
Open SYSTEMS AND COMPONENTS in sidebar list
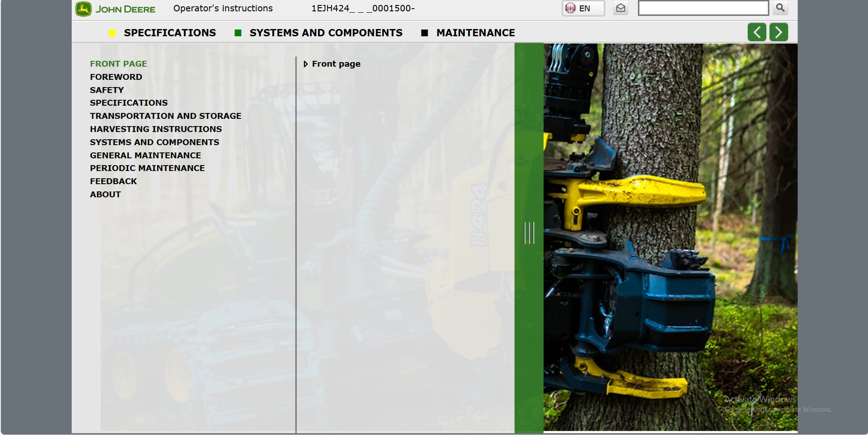pyautogui.click(x=155, y=142)
